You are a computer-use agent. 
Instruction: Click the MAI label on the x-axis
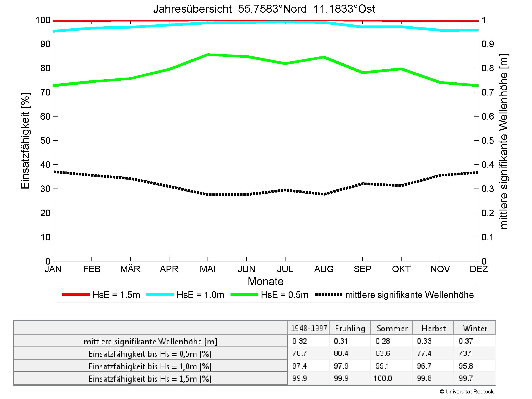point(208,269)
